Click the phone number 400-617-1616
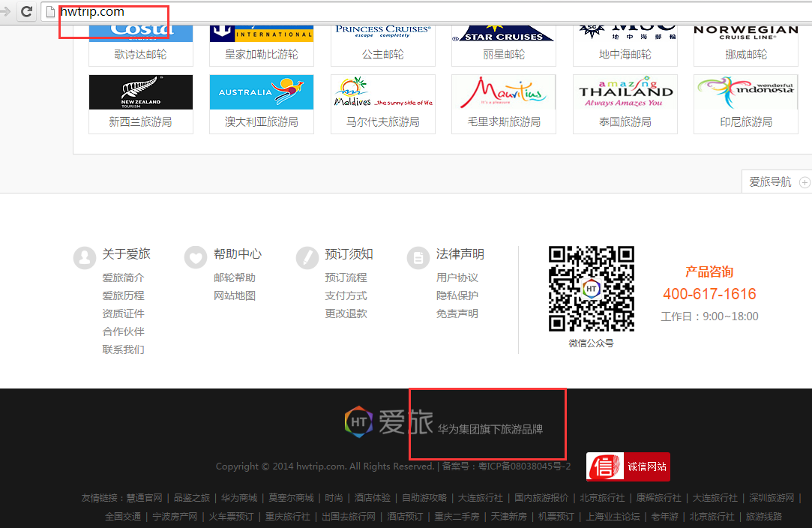 pos(709,294)
